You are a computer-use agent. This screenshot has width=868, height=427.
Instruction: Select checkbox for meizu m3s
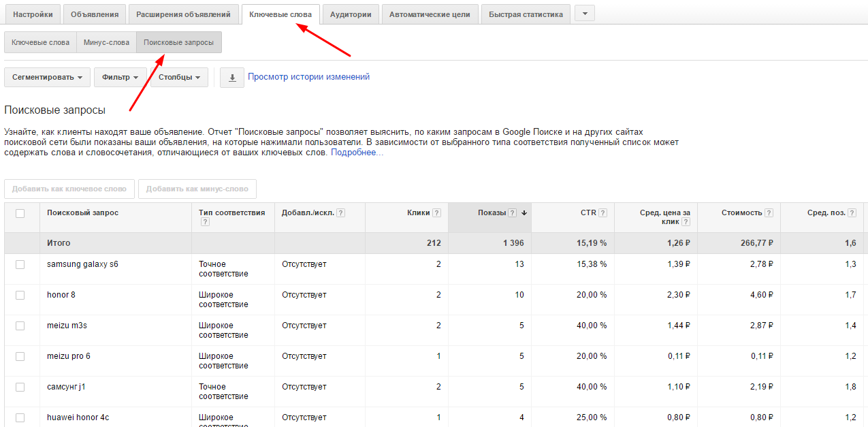(20, 326)
